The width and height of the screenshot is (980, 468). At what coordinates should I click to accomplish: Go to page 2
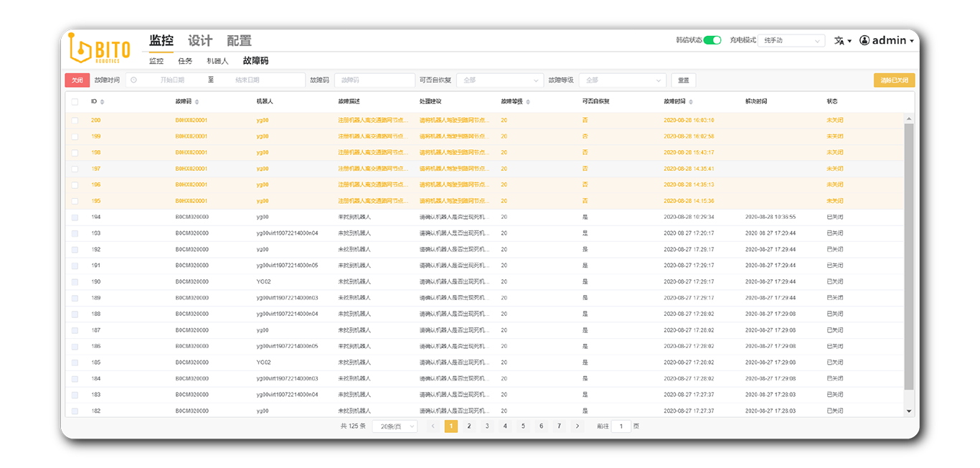point(469,426)
